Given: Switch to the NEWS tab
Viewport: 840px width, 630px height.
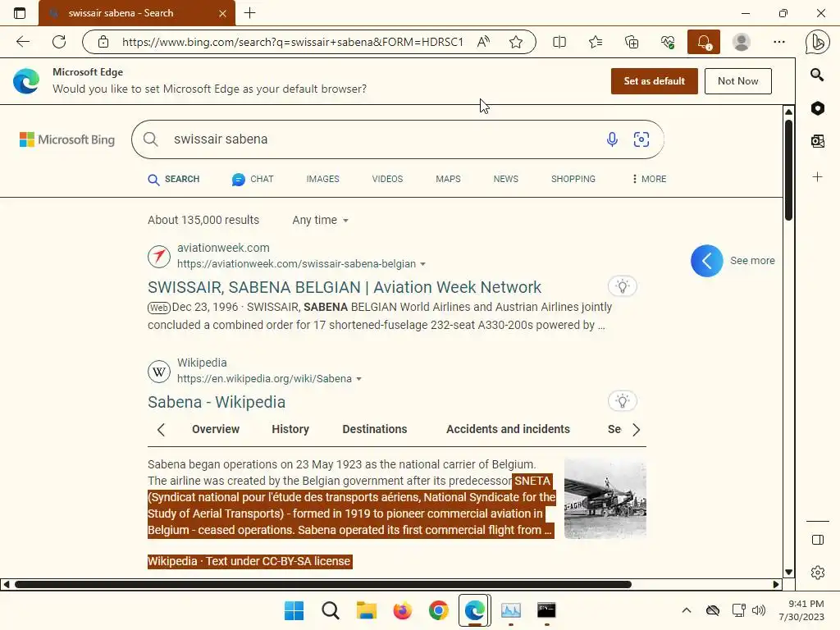Looking at the screenshot, I should 505,179.
